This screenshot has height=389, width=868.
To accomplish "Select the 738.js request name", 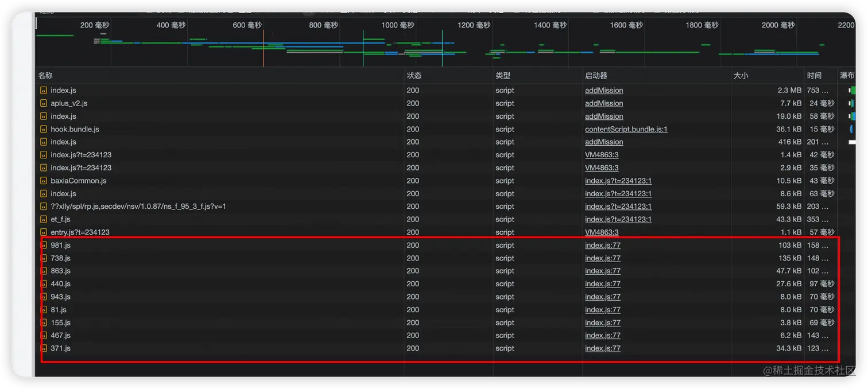I will (x=60, y=258).
